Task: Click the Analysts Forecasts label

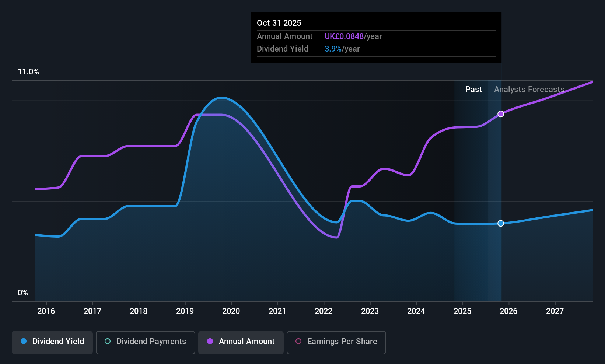Action: (x=529, y=90)
